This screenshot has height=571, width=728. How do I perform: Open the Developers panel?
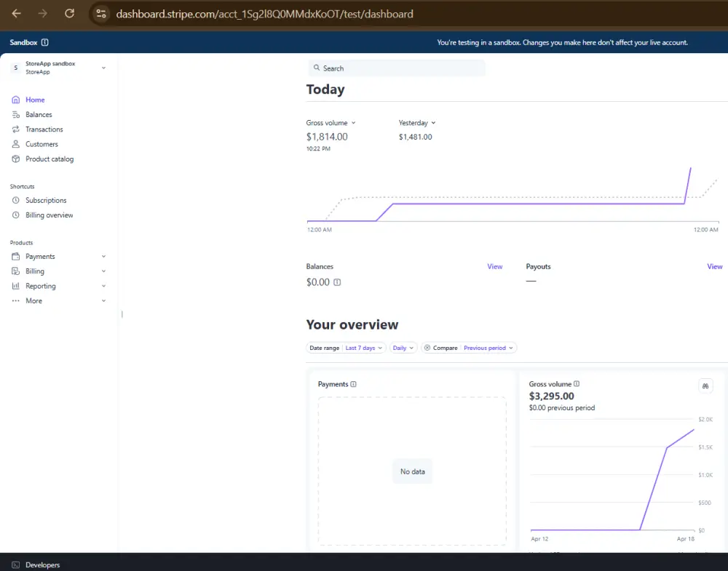pos(43,565)
